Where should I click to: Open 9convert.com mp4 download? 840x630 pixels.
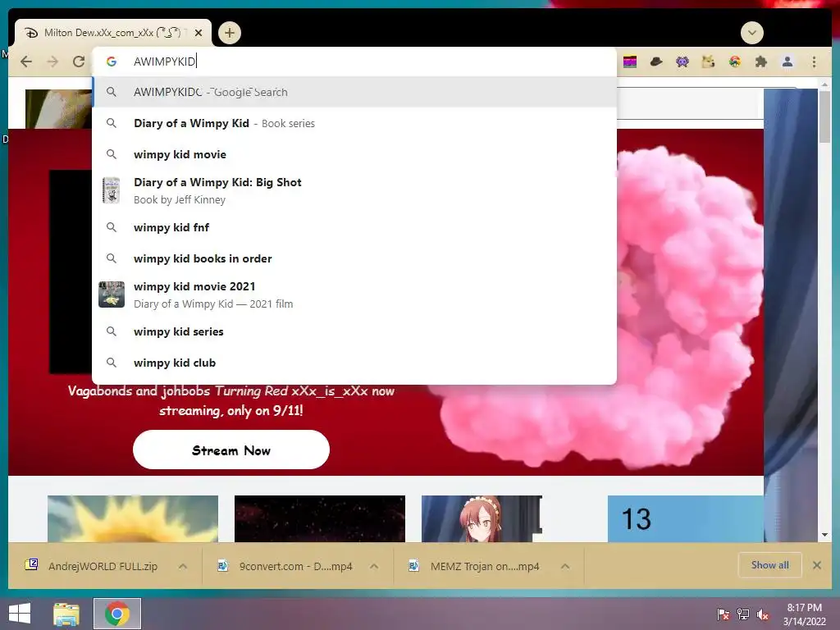click(285, 566)
